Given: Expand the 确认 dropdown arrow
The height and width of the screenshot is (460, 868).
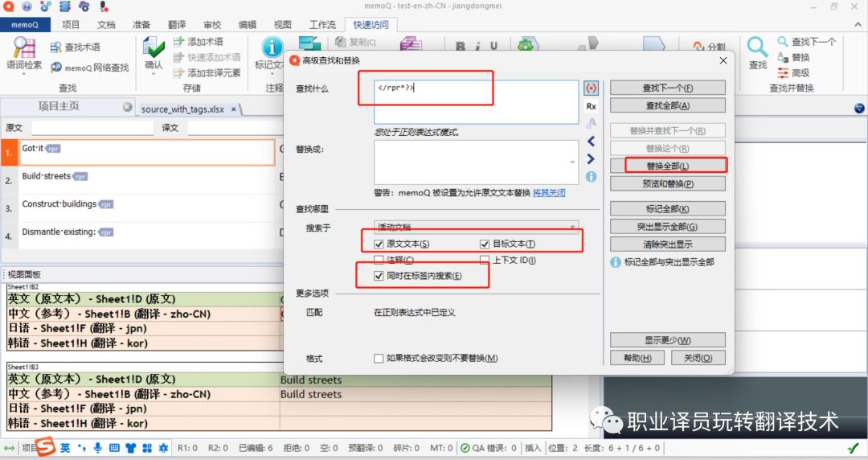Looking at the screenshot, I should [x=154, y=74].
